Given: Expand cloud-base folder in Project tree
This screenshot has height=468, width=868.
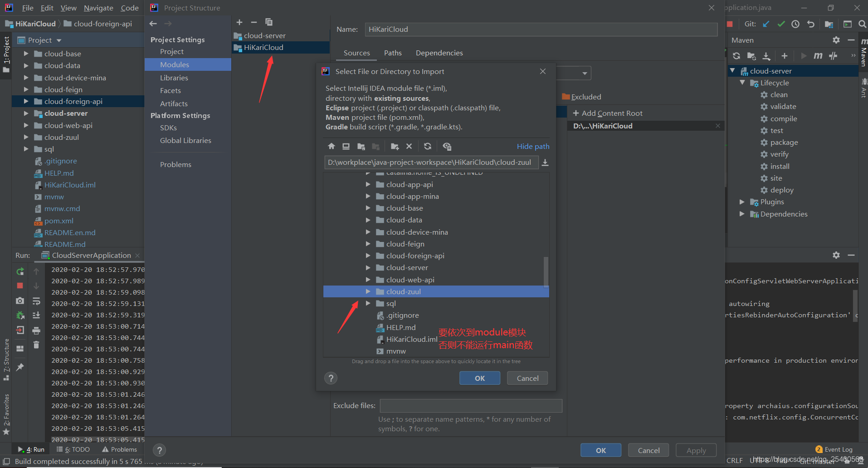Looking at the screenshot, I should [26, 54].
